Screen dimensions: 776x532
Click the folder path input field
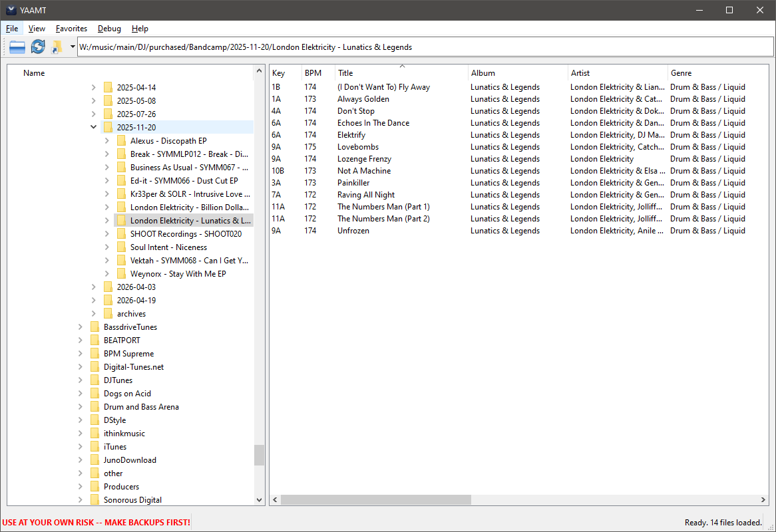(x=425, y=47)
